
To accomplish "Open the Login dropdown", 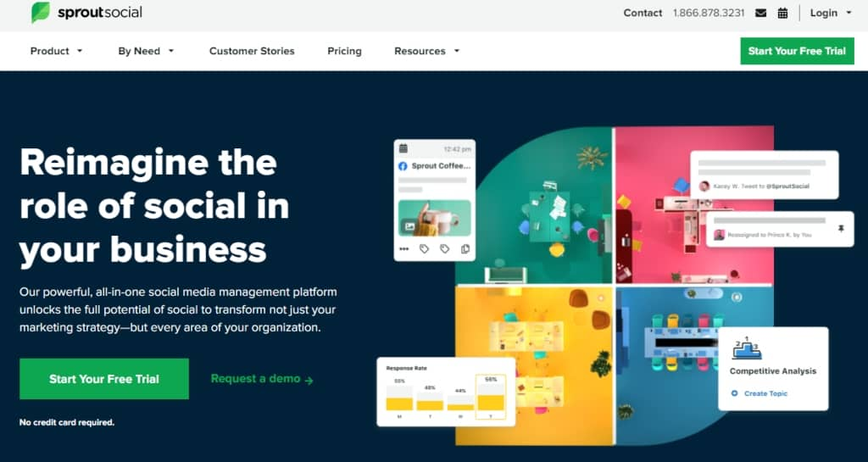I will click(x=831, y=13).
